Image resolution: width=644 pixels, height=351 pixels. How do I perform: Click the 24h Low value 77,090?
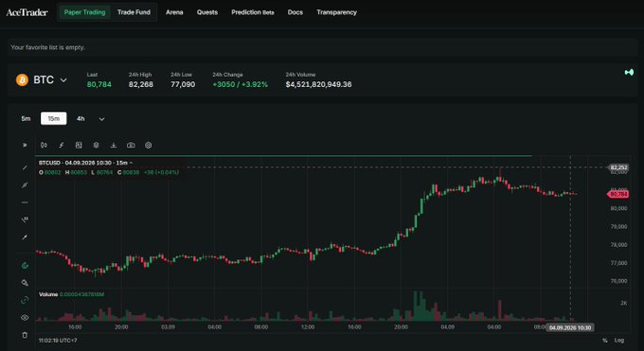tap(183, 84)
